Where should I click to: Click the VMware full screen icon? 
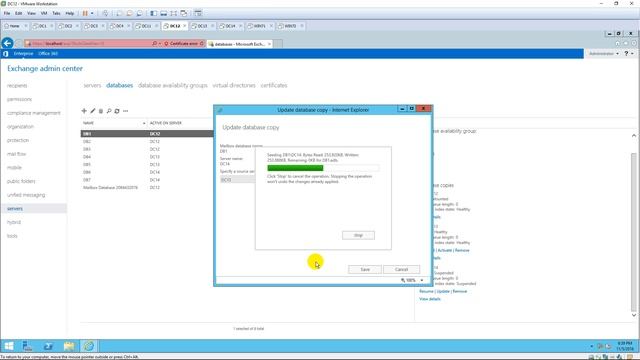pos(173,13)
